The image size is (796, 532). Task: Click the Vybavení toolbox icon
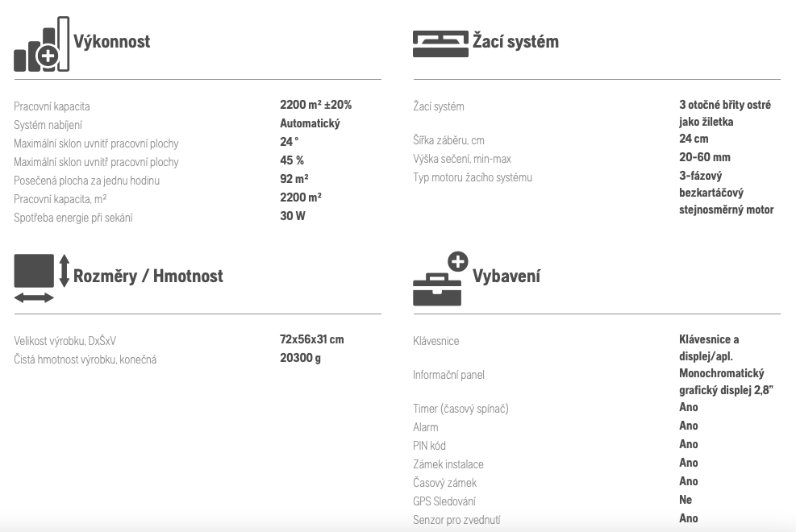440,278
